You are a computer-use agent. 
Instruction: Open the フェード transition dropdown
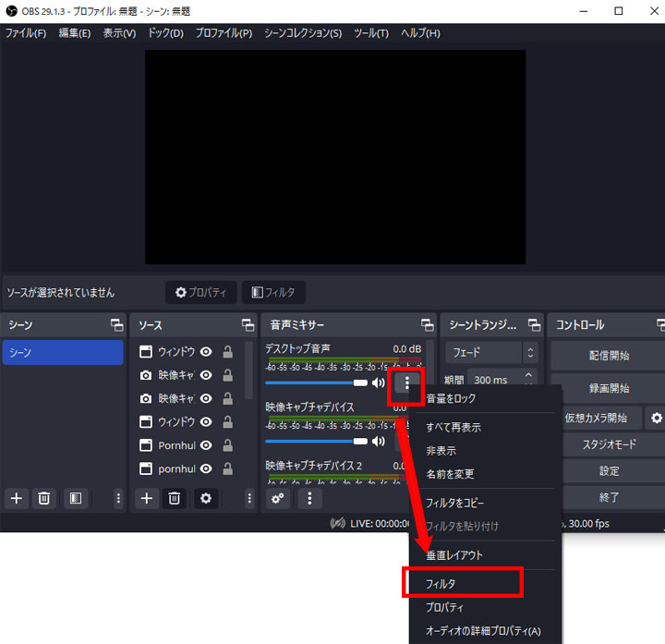(x=491, y=352)
